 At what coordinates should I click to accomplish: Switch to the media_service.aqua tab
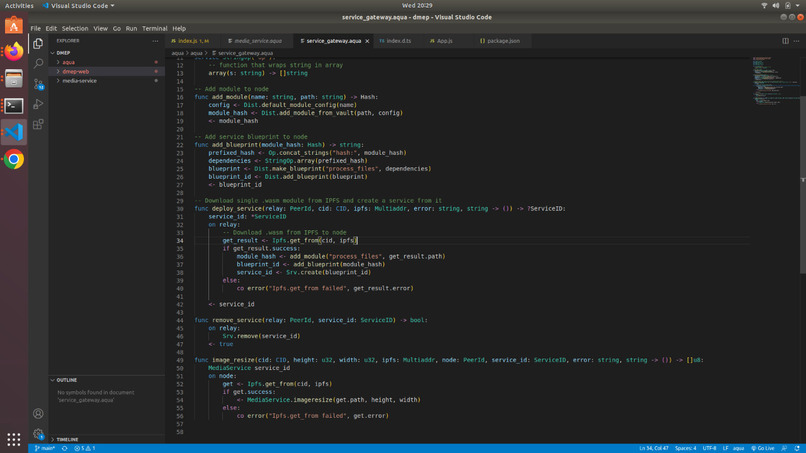[258, 41]
